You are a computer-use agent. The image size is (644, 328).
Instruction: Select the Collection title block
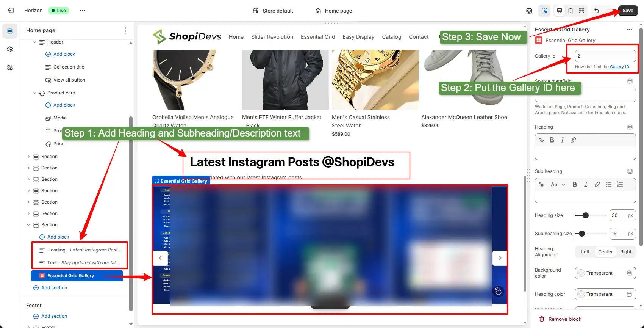click(69, 67)
